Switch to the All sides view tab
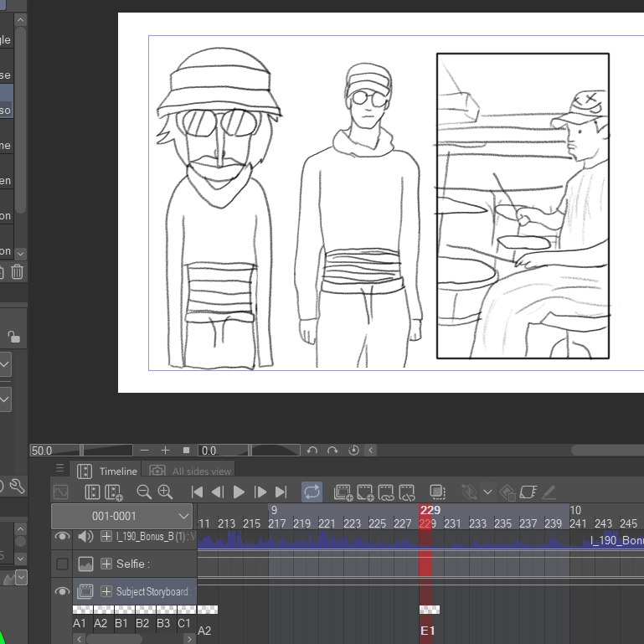Screen dimensions: 644x644 192,471
